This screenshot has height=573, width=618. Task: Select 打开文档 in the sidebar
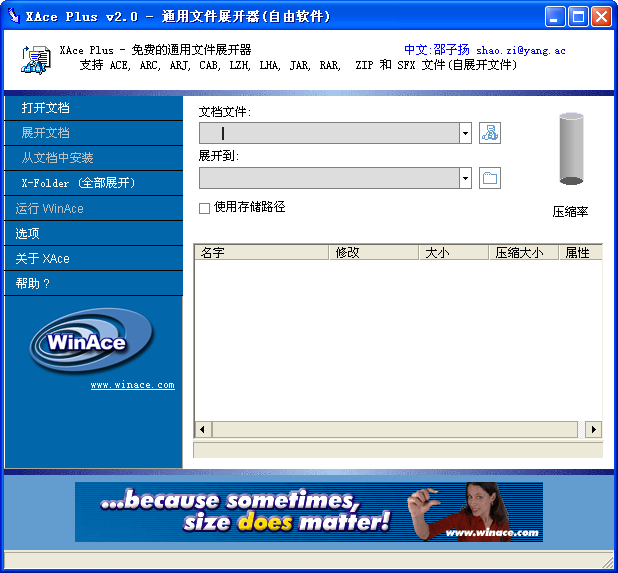46,108
